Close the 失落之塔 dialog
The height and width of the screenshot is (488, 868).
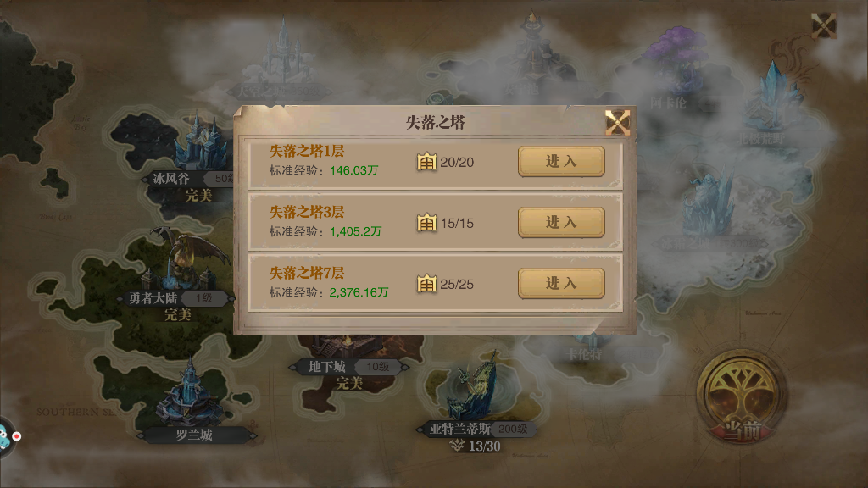(x=617, y=122)
